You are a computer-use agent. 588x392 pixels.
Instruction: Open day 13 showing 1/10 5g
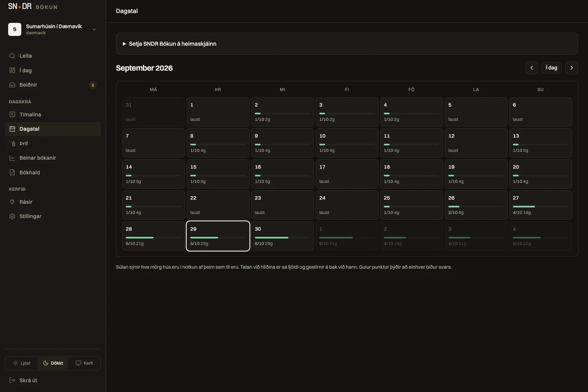[x=541, y=143]
